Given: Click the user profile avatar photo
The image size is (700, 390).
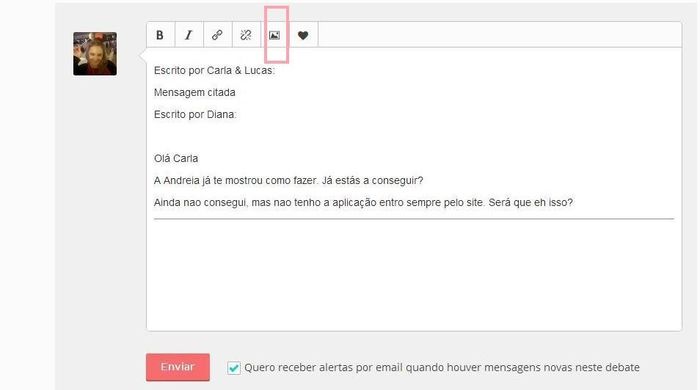Looking at the screenshot, I should [x=95, y=54].
